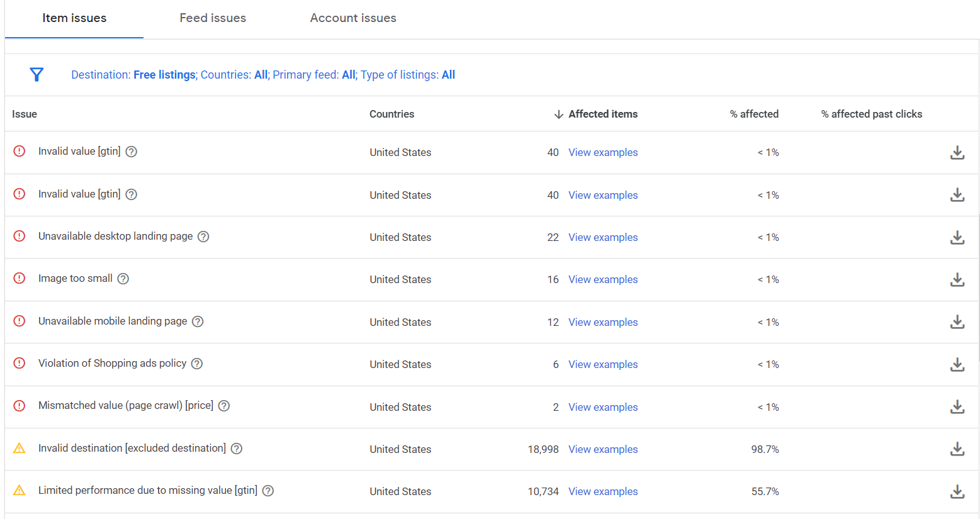Select the Image too small issue text
This screenshot has height=519, width=980.
[76, 278]
